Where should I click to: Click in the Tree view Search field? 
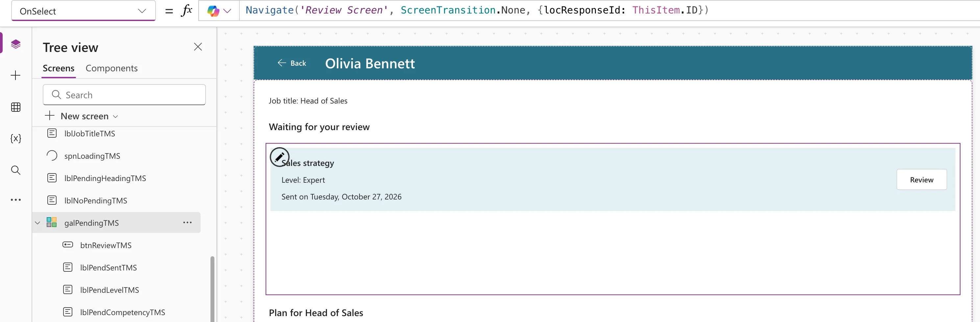click(x=124, y=95)
